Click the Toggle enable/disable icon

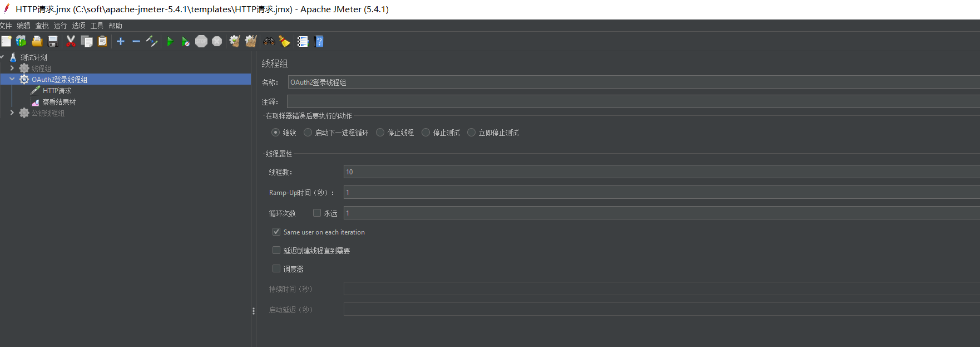tap(152, 41)
